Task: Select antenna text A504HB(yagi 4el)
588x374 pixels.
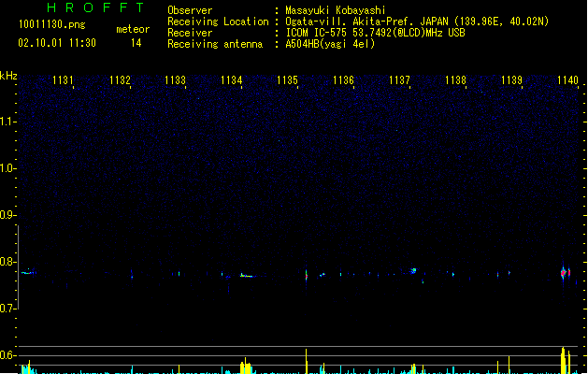Action: tap(330, 44)
